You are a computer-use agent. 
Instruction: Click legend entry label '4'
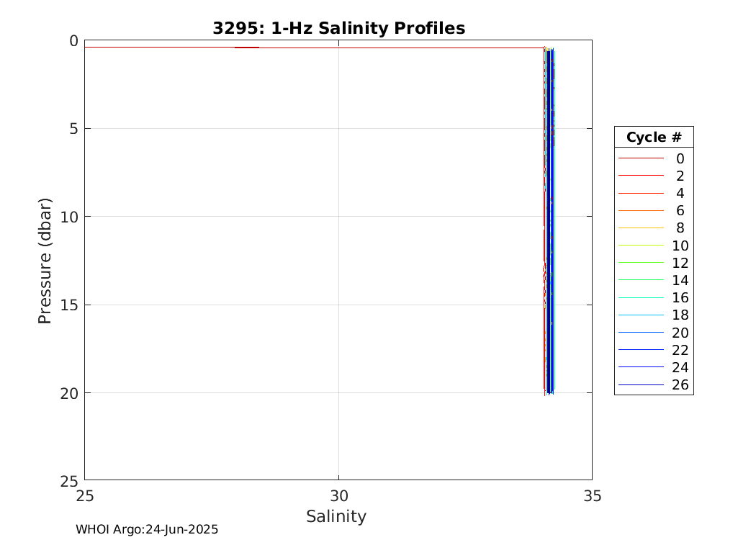pyautogui.click(x=680, y=194)
